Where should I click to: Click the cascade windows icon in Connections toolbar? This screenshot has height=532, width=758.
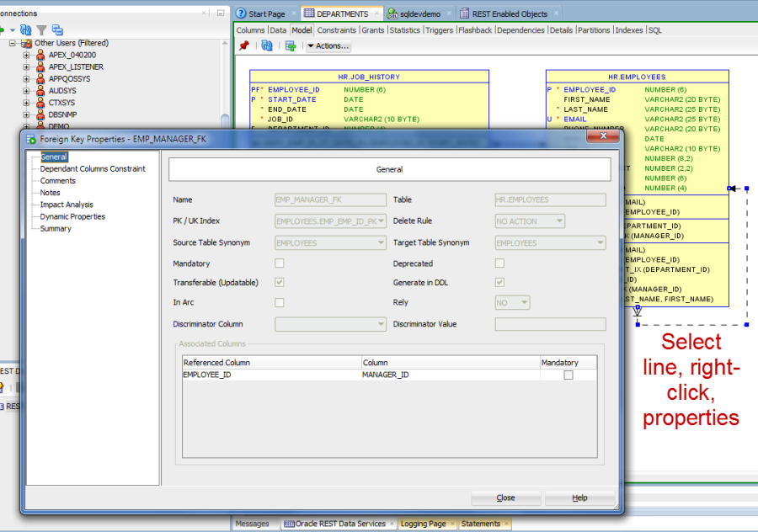point(57,28)
